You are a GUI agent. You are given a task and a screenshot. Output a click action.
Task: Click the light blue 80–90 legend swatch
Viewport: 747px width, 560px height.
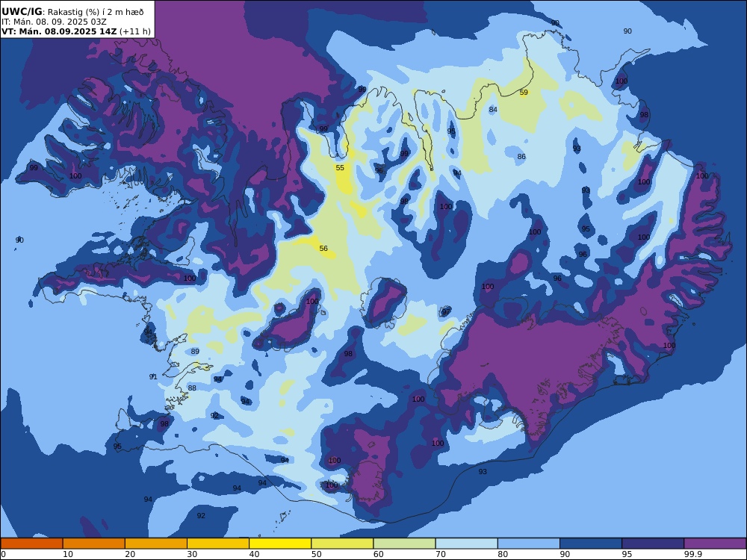(529, 544)
